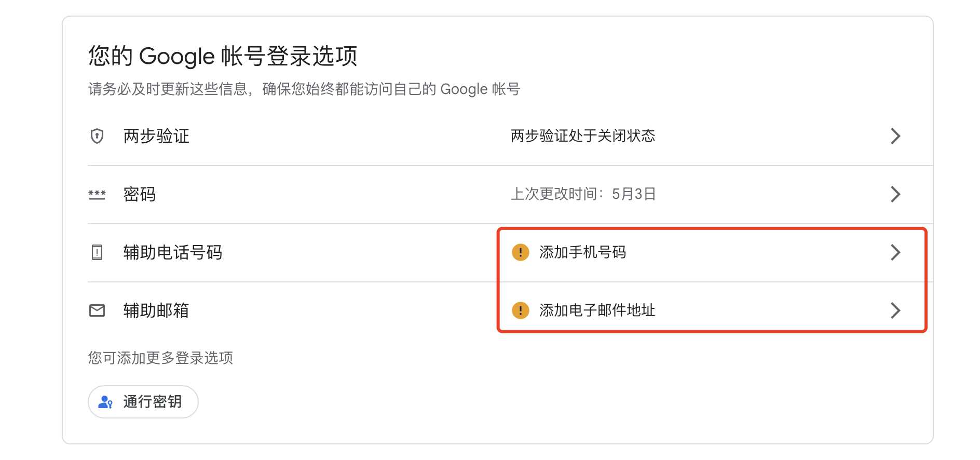This screenshot has width=980, height=460.
Task: Click the warning icon beside 添加手机号码
Action: pos(520,252)
